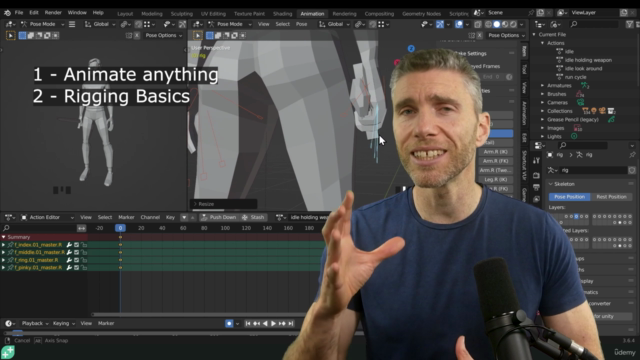Viewport: 640px width, 360px height.
Task: Click the Scene name field
Action: [x=506, y=13]
